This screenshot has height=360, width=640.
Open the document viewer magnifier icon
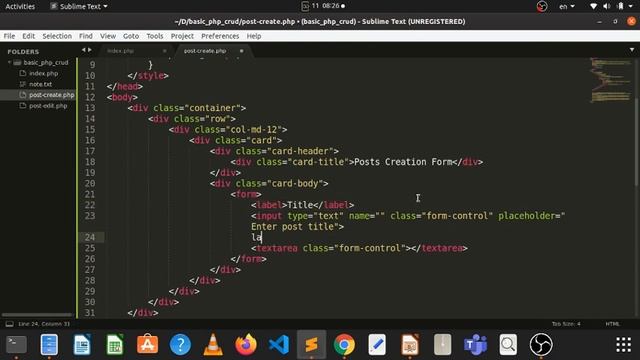(508, 345)
